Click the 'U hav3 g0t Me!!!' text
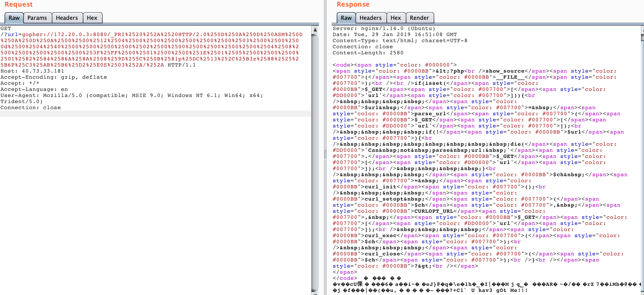This screenshot has width=644, height=295. tap(499, 290)
